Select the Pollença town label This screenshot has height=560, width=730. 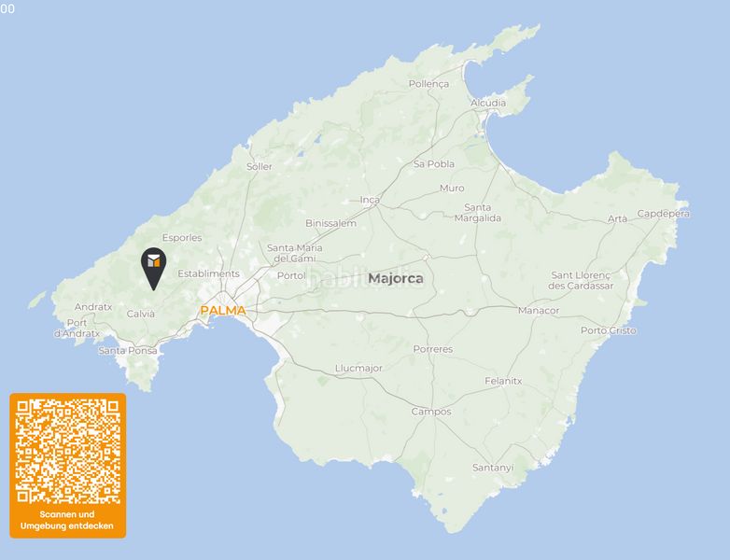tap(428, 84)
